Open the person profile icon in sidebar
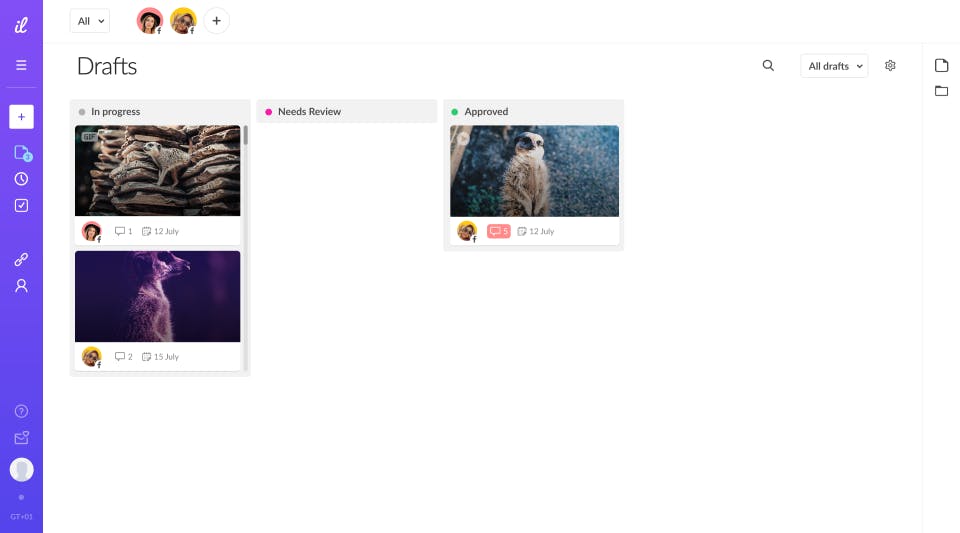The width and height of the screenshot is (960, 533). tap(21, 286)
